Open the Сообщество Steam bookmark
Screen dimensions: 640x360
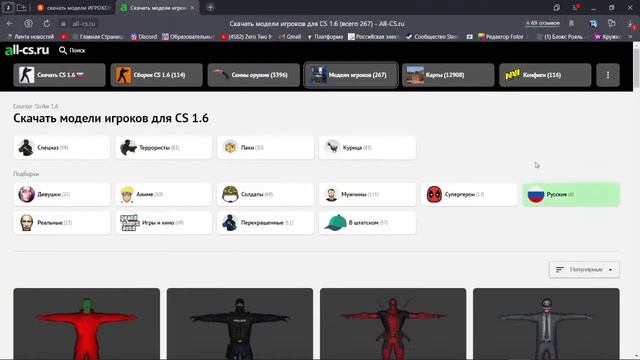coord(432,37)
